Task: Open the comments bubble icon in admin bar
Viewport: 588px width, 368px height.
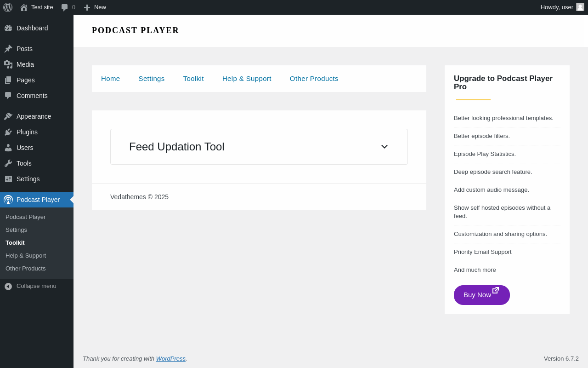Action: pyautogui.click(x=64, y=7)
